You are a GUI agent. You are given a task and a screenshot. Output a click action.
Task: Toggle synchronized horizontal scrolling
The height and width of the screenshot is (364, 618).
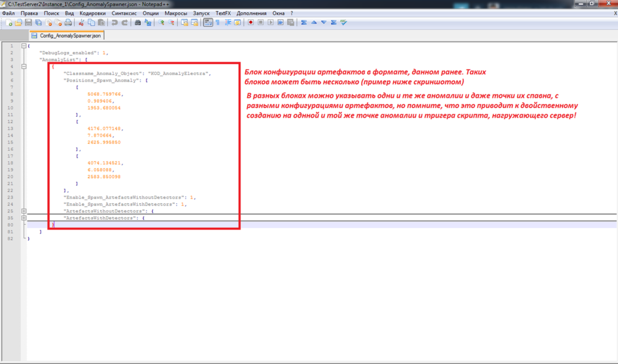pos(194,23)
